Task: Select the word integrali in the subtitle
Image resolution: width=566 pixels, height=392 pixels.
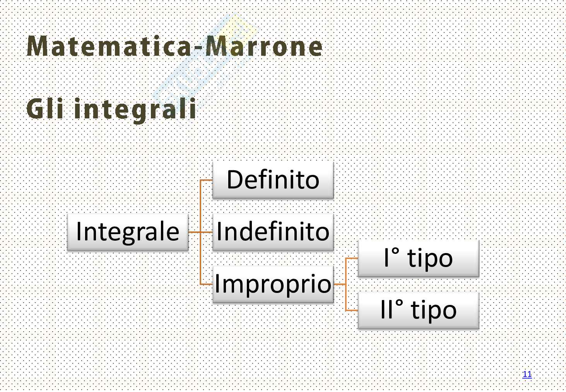Action: pos(135,110)
